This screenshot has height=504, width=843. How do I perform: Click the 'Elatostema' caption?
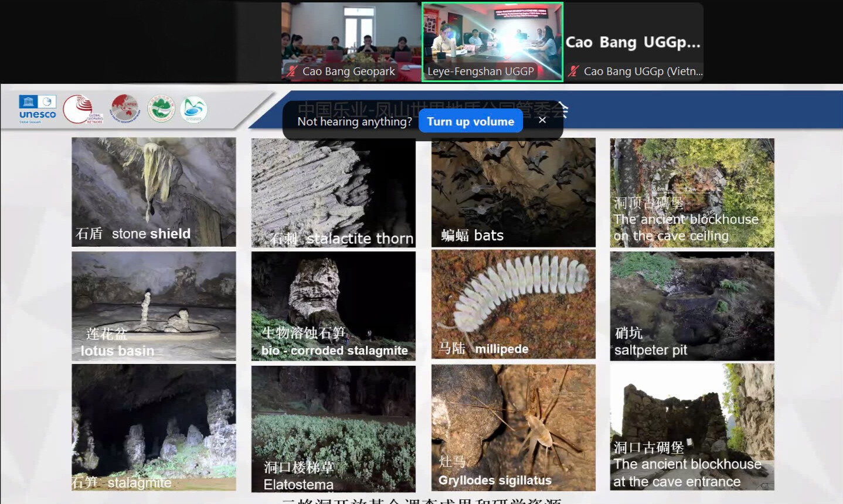298,485
